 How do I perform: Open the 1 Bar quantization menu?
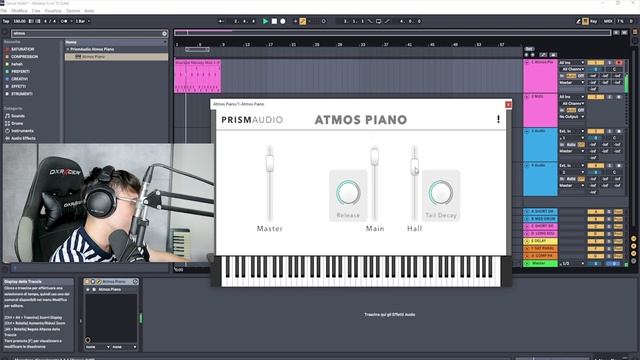(x=82, y=21)
